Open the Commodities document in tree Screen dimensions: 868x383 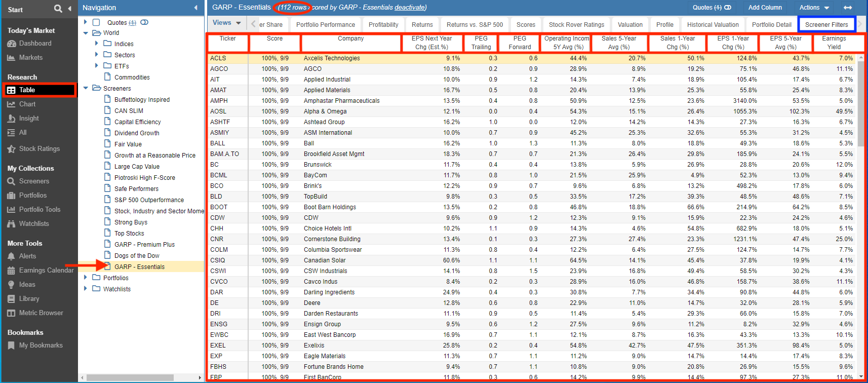coord(132,78)
